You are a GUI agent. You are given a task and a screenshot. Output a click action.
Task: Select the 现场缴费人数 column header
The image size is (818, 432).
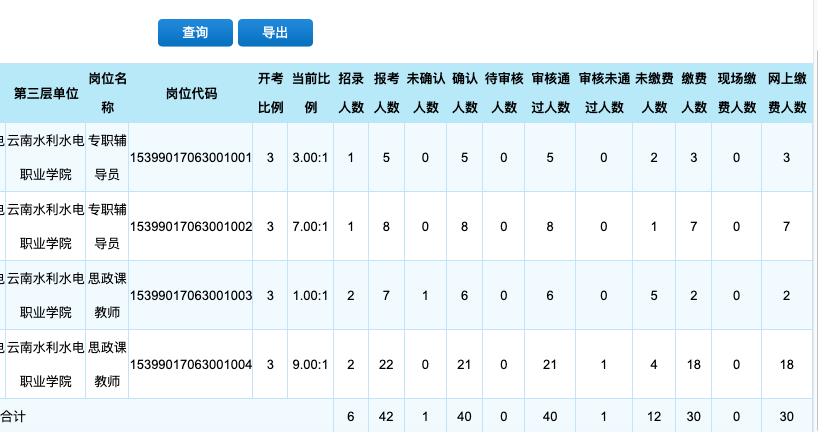(x=737, y=93)
